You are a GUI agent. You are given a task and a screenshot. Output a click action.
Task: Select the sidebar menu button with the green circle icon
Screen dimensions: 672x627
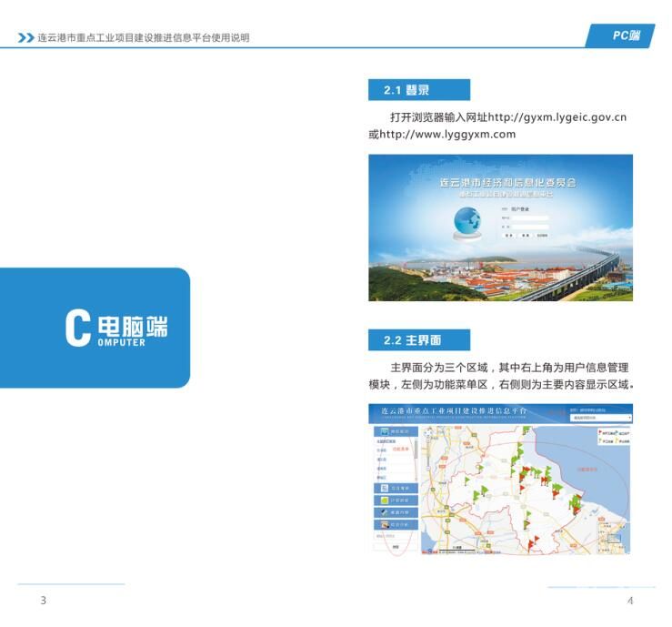pyautogui.click(x=396, y=501)
